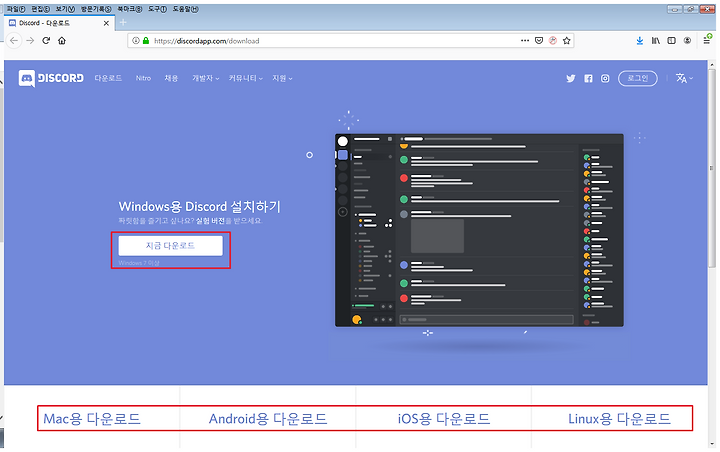This screenshot has width=720, height=452.
Task: Click the Discord logo
Action: pyautogui.click(x=51, y=78)
